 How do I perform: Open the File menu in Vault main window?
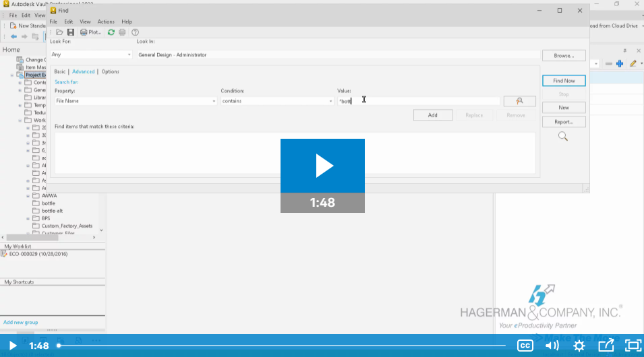pyautogui.click(x=13, y=15)
